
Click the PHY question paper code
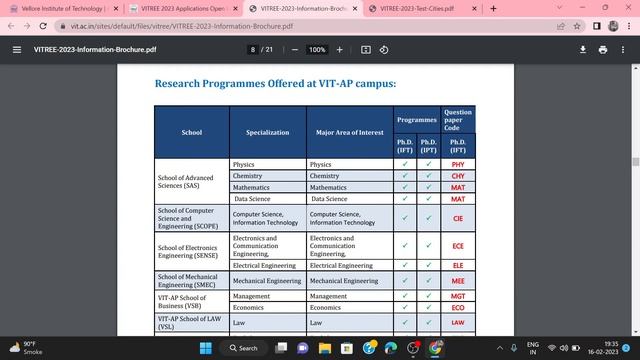tap(458, 164)
